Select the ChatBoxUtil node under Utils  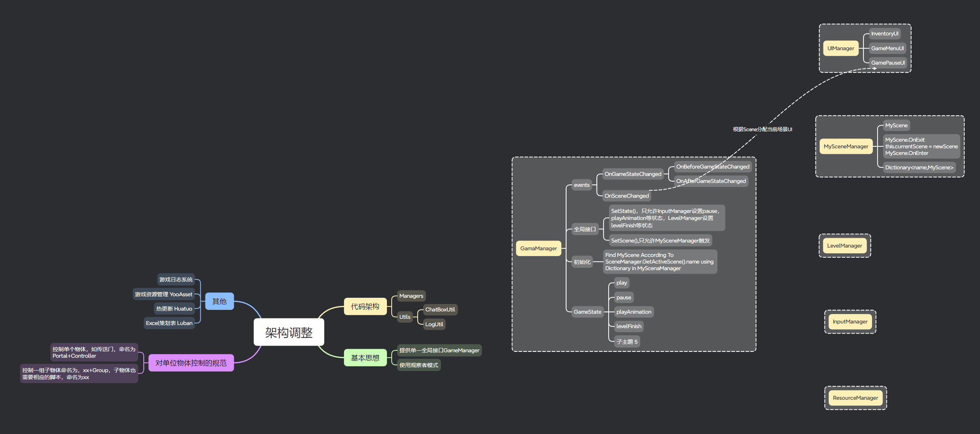coord(440,309)
